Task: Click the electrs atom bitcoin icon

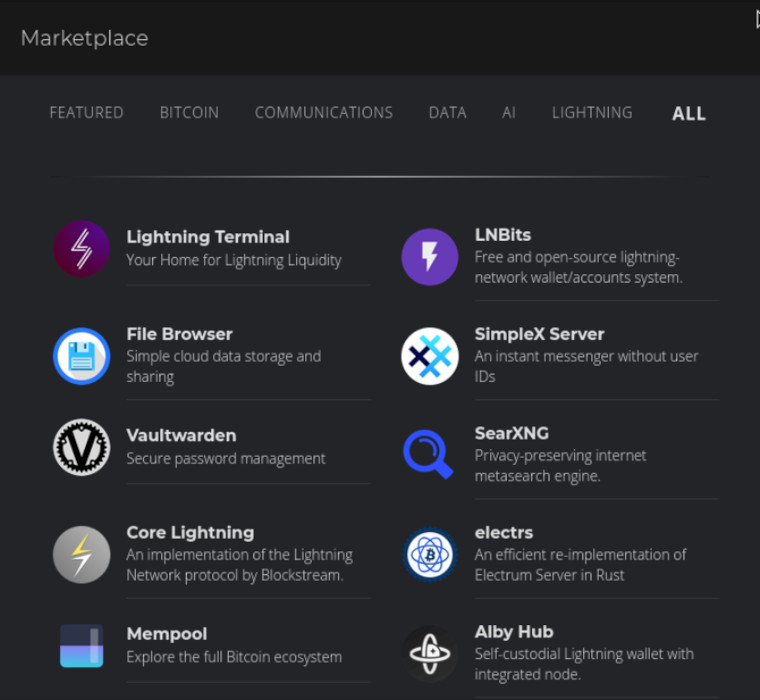Action: pyautogui.click(x=430, y=555)
